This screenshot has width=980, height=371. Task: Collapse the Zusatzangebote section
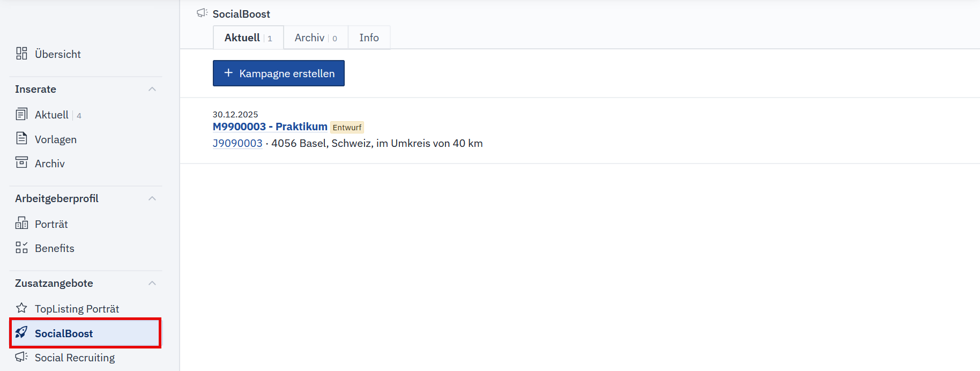tap(152, 283)
